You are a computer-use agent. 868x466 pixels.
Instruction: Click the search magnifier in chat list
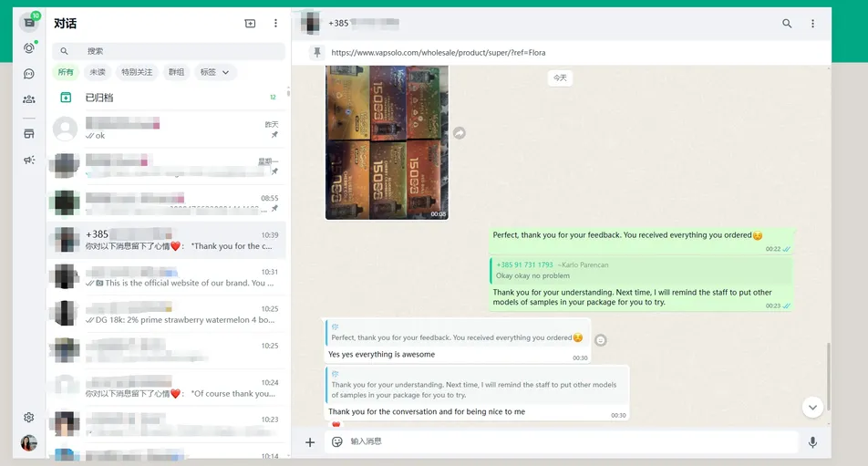(64, 51)
